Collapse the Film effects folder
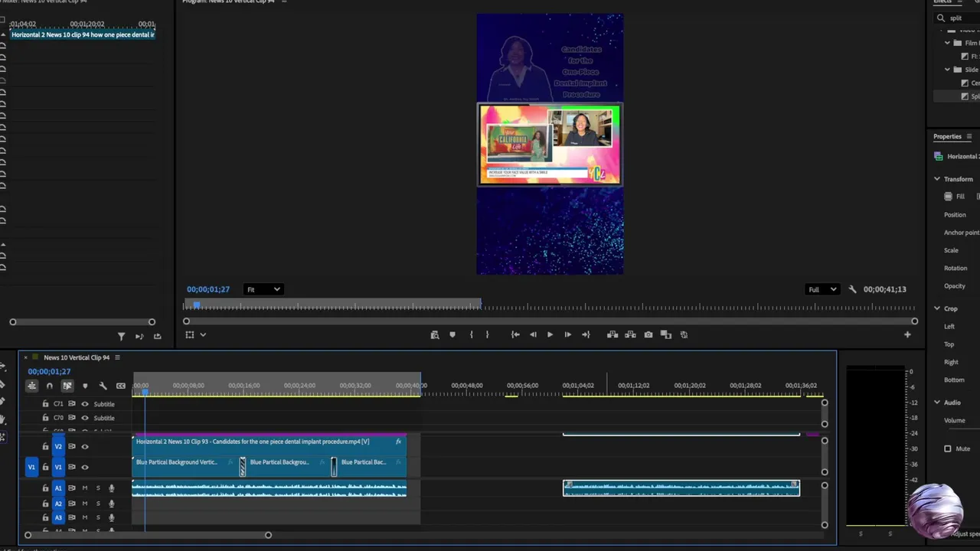980x551 pixels. tap(948, 43)
